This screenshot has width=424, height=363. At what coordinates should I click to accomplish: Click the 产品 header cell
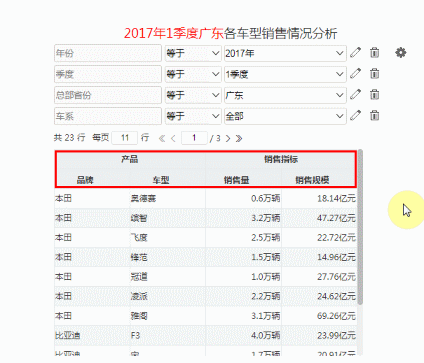[130, 159]
